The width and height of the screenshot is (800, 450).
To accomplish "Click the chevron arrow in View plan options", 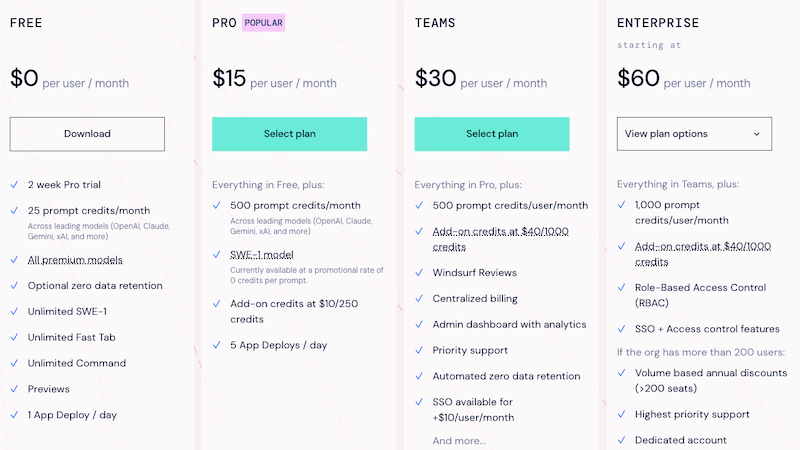I will (x=757, y=134).
